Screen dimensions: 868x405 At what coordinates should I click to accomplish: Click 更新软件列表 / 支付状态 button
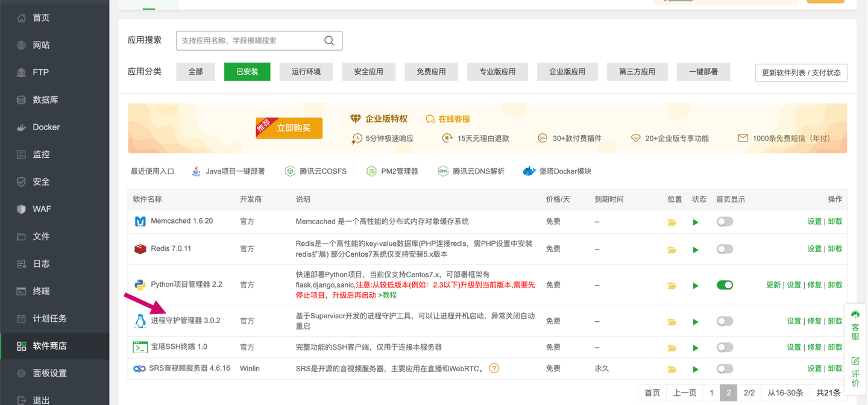pos(801,72)
